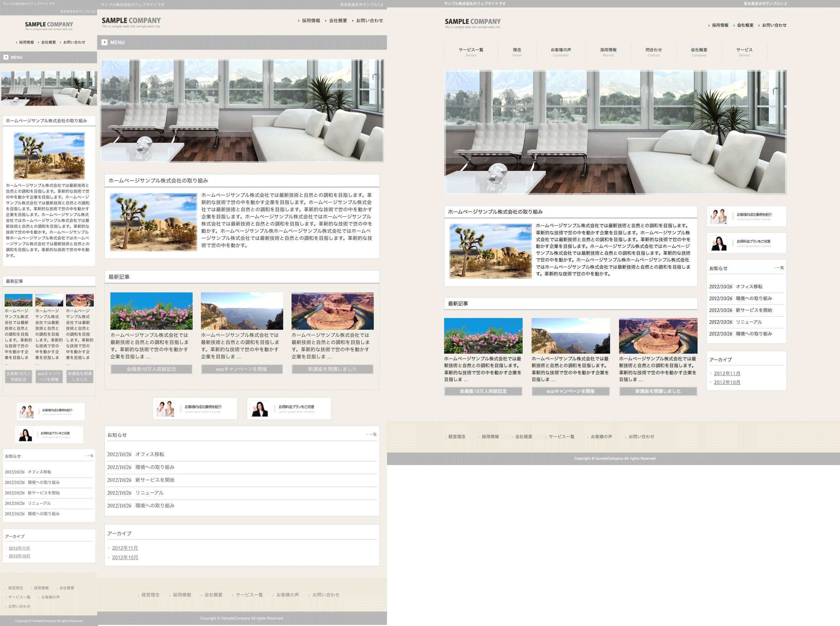This screenshot has width=840, height=626.
Task: Click the pink flowers thumbnail in the middle layout
Action: pyautogui.click(x=151, y=311)
